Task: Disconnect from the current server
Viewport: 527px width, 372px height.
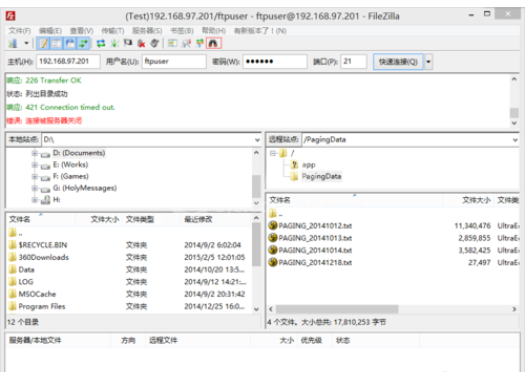Action: [141, 43]
